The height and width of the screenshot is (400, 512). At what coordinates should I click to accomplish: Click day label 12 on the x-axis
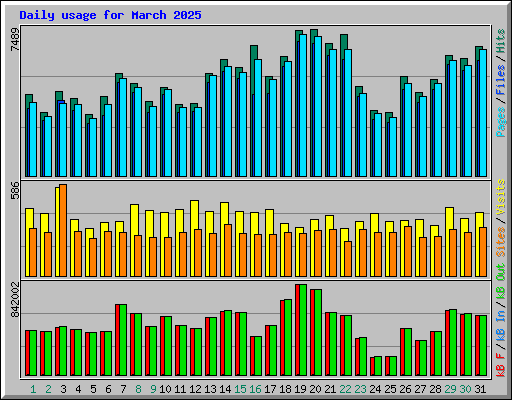click(x=195, y=389)
